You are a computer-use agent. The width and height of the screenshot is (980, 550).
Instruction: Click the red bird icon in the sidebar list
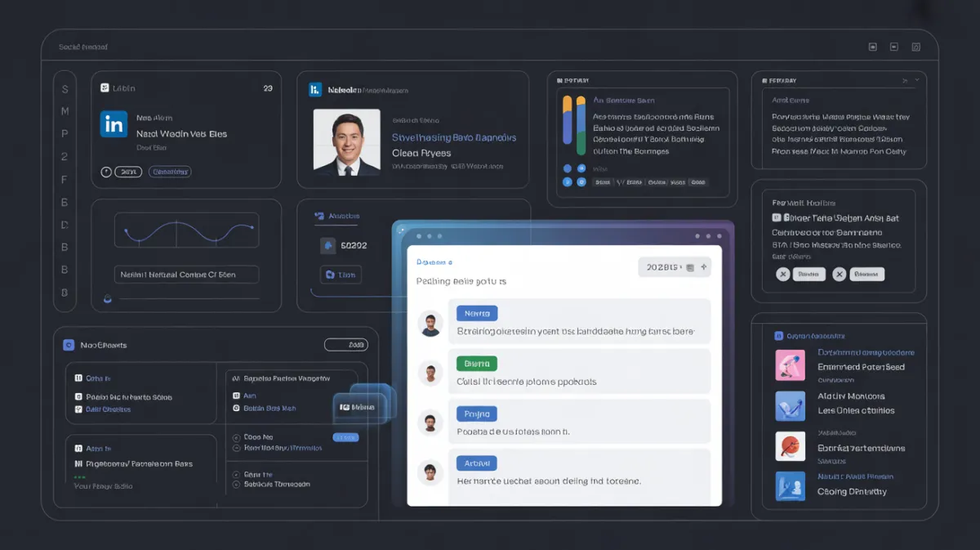[x=790, y=447]
